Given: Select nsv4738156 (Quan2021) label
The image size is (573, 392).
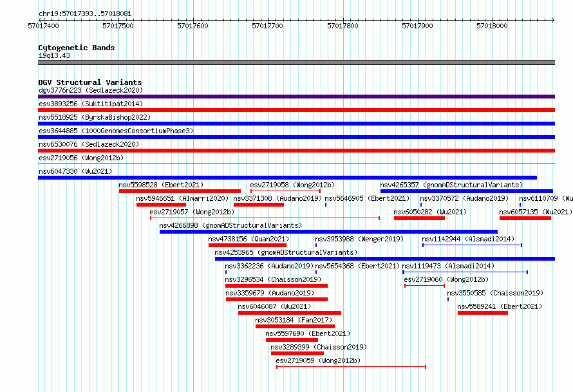Looking at the screenshot, I should [x=249, y=239].
